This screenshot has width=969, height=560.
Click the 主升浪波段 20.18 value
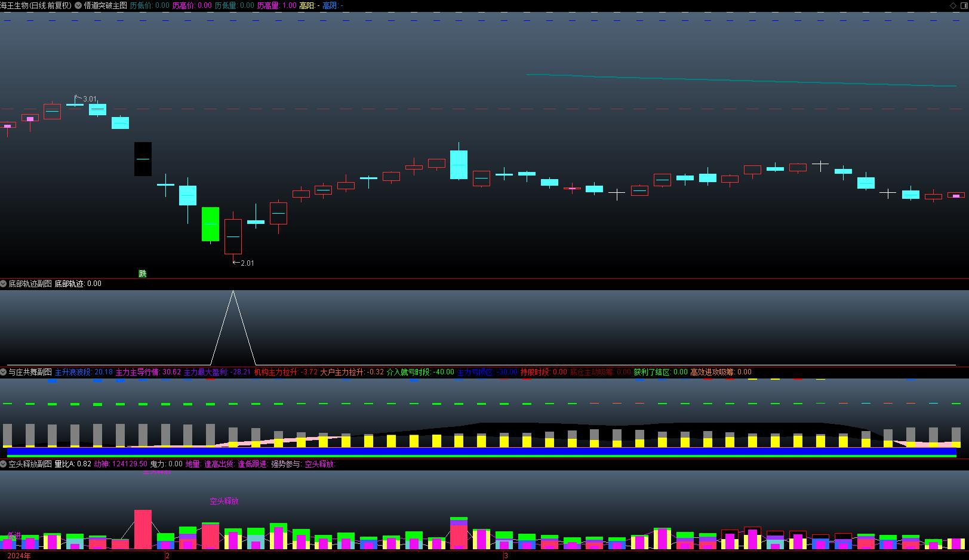(x=84, y=372)
